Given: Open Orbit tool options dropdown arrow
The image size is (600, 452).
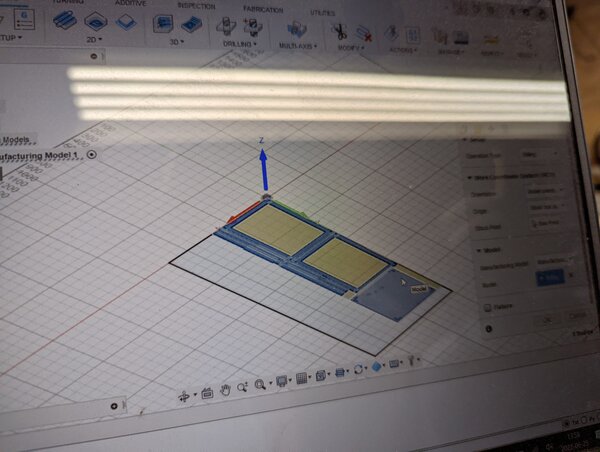Looking at the screenshot, I should pyautogui.click(x=195, y=395).
